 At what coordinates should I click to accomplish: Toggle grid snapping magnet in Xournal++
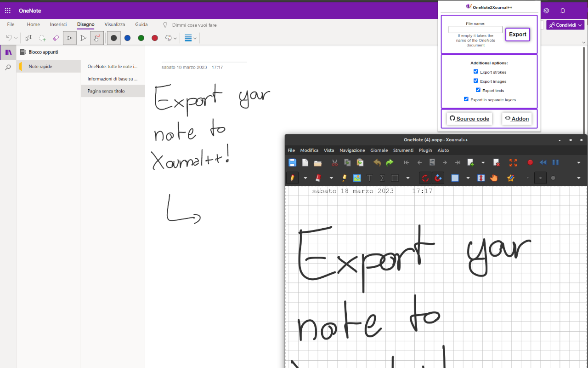point(438,178)
